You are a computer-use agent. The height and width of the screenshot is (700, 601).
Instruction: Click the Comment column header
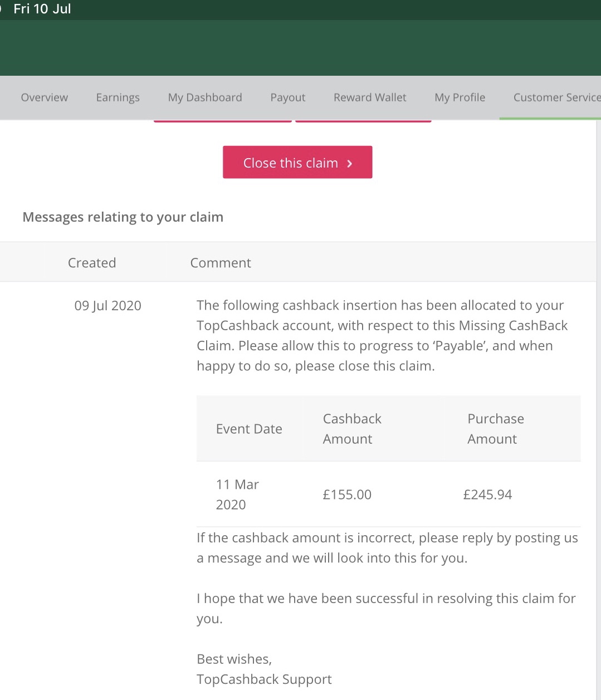coord(221,263)
